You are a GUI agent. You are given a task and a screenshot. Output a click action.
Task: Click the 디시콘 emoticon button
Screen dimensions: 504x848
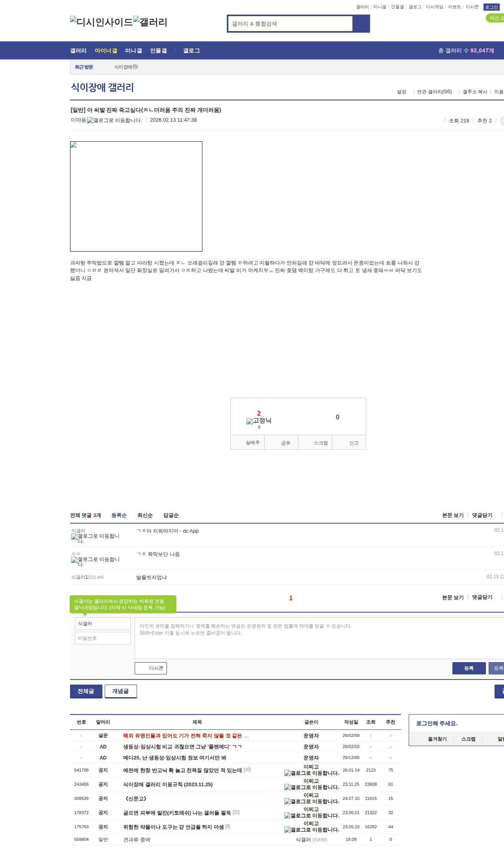[151, 668]
